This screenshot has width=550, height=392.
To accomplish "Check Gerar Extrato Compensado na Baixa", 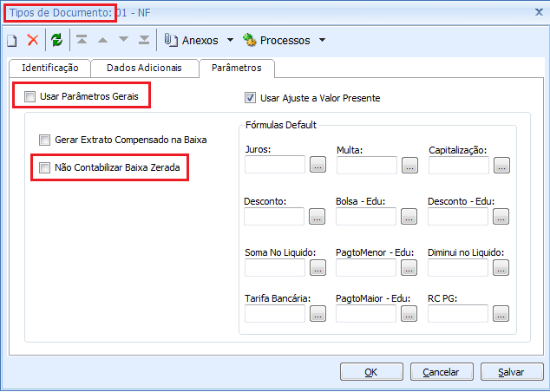I will pos(44,140).
